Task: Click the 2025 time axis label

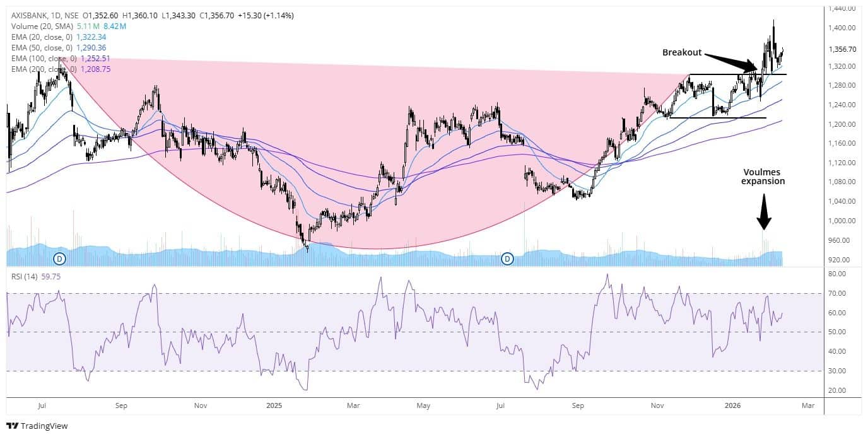Action: pos(275,405)
